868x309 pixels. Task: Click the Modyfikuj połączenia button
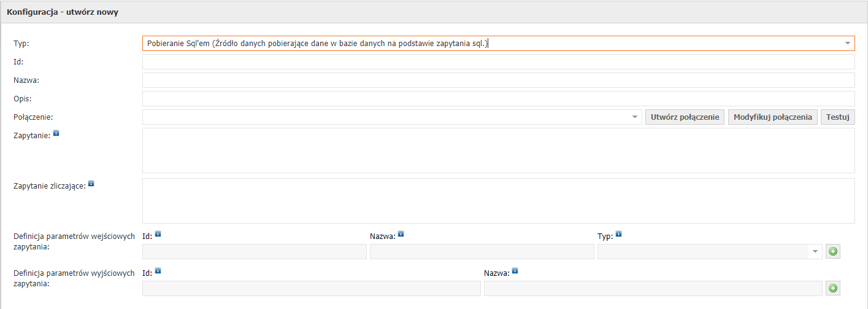click(x=772, y=117)
